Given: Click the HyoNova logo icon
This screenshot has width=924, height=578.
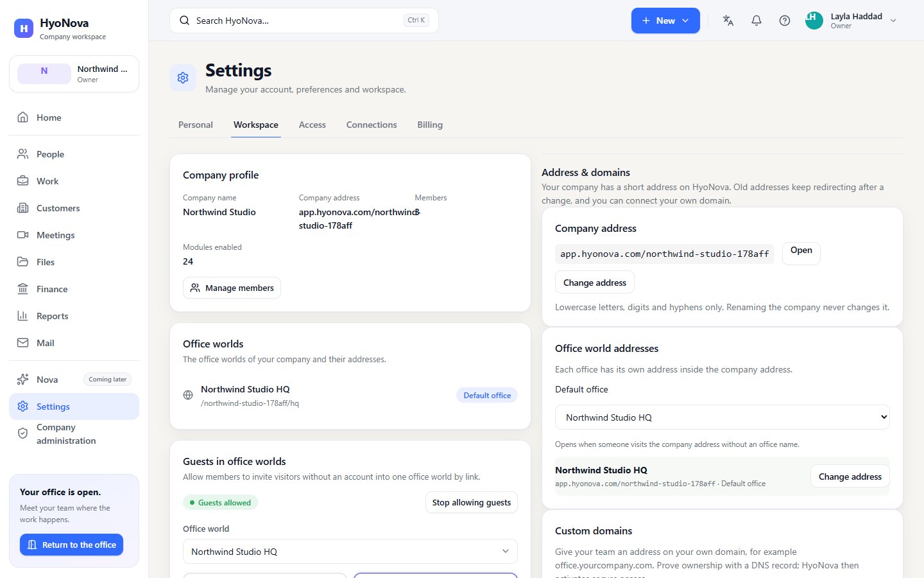Looking at the screenshot, I should point(24,28).
